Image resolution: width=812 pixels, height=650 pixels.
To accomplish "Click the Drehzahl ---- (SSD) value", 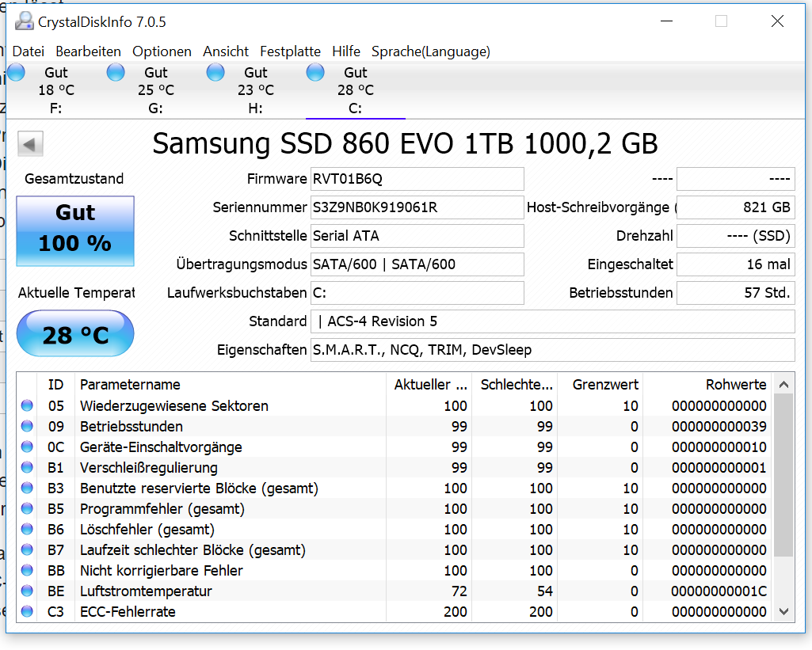I will pos(735,236).
